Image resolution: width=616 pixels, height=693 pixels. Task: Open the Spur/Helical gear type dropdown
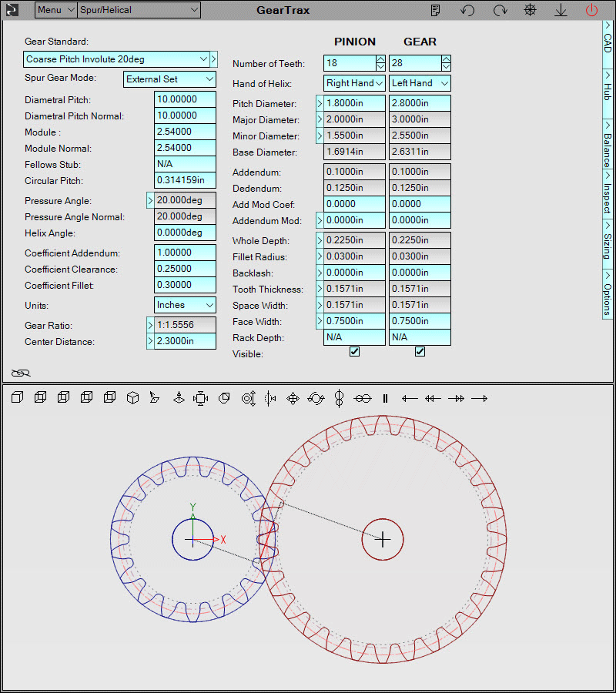pyautogui.click(x=139, y=10)
